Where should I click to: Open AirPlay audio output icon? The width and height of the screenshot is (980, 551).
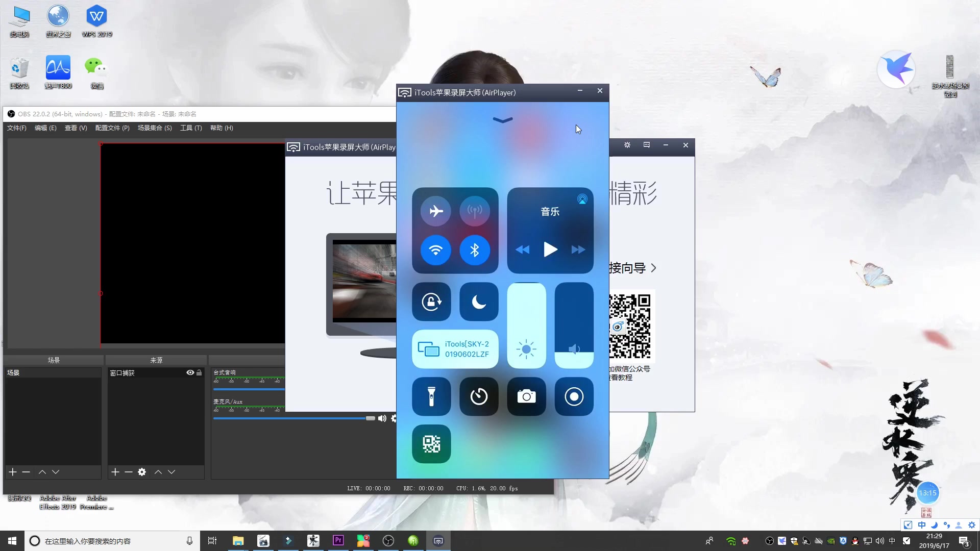click(582, 199)
